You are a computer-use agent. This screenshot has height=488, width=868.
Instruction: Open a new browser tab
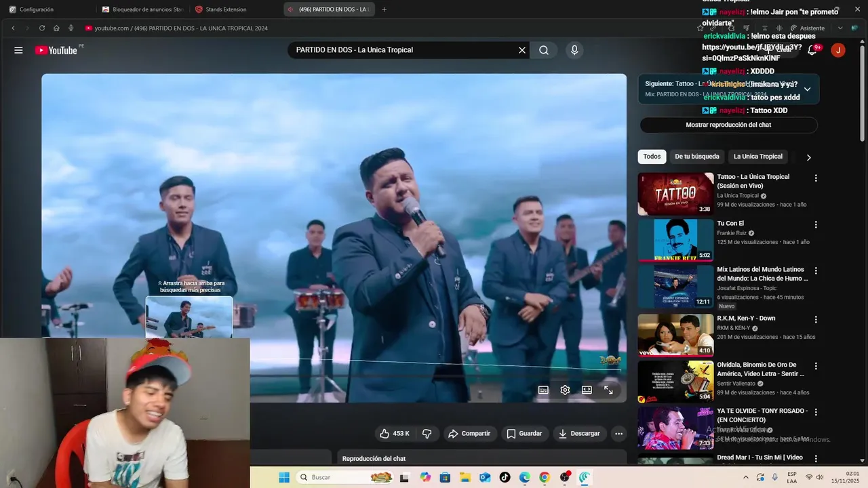point(384,9)
